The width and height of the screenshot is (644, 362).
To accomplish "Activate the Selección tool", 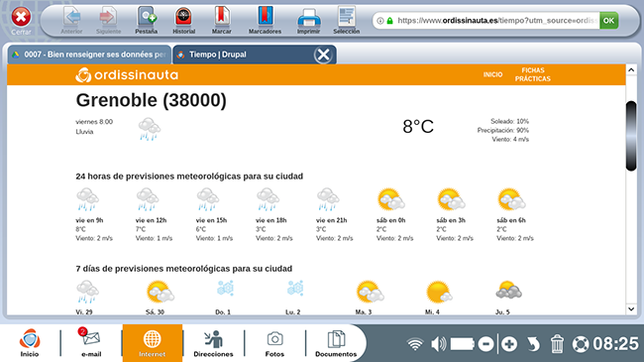I will click(346, 20).
